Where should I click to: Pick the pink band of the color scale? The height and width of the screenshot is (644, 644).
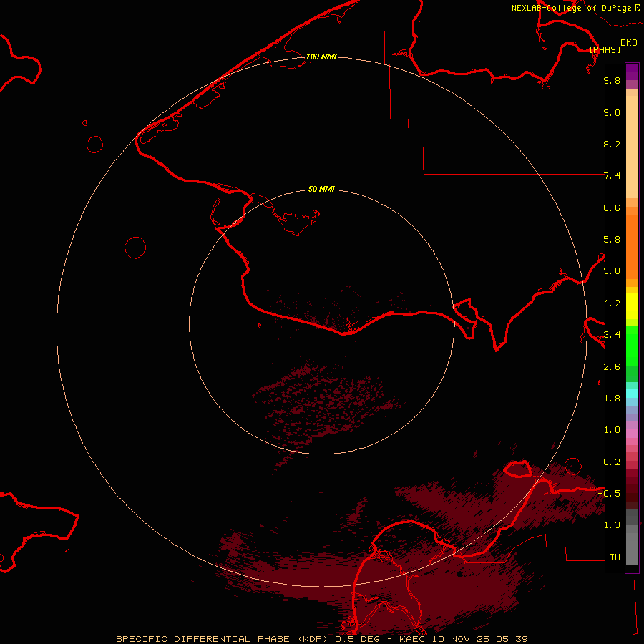632,434
